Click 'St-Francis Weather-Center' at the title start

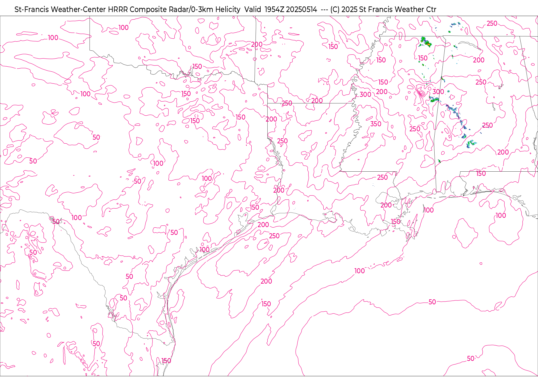pos(60,10)
